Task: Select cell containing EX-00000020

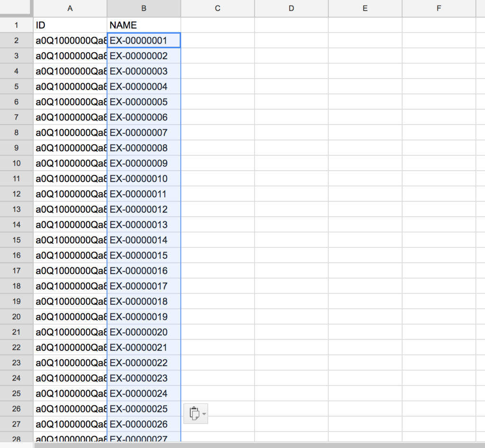Action: [x=144, y=332]
